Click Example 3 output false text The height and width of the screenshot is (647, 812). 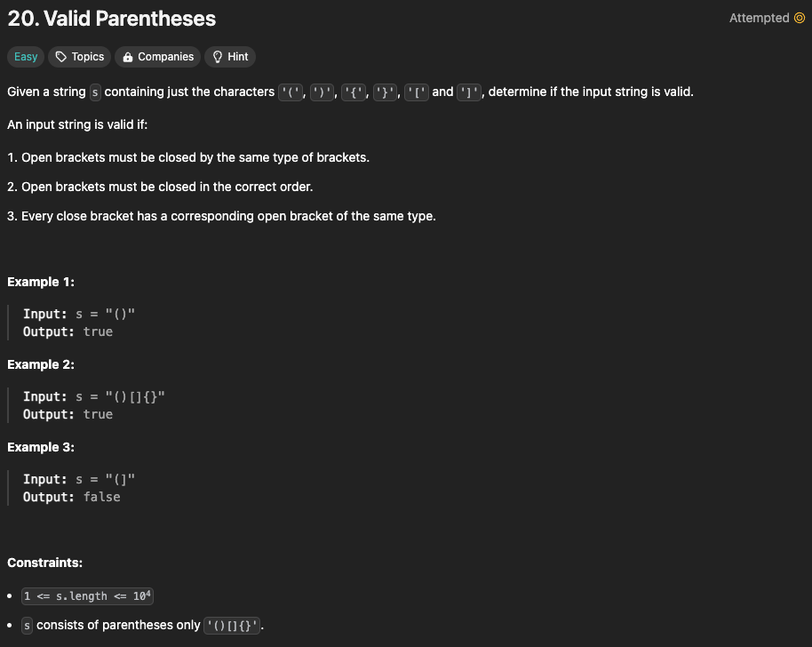click(x=101, y=498)
